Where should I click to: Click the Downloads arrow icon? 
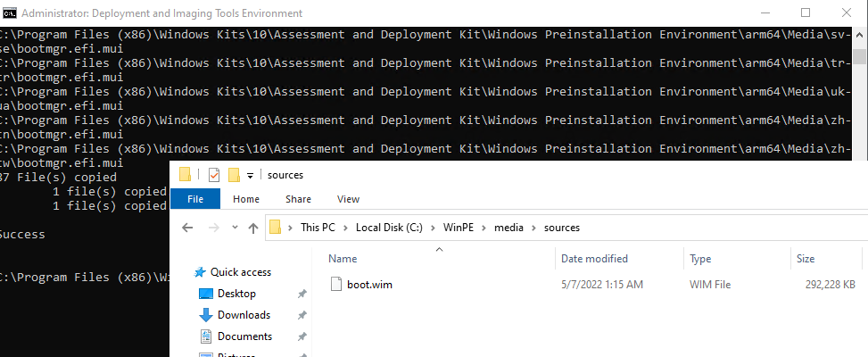tap(205, 315)
